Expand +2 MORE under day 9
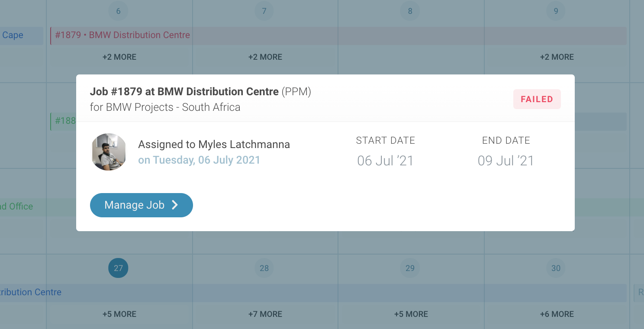 click(x=557, y=57)
